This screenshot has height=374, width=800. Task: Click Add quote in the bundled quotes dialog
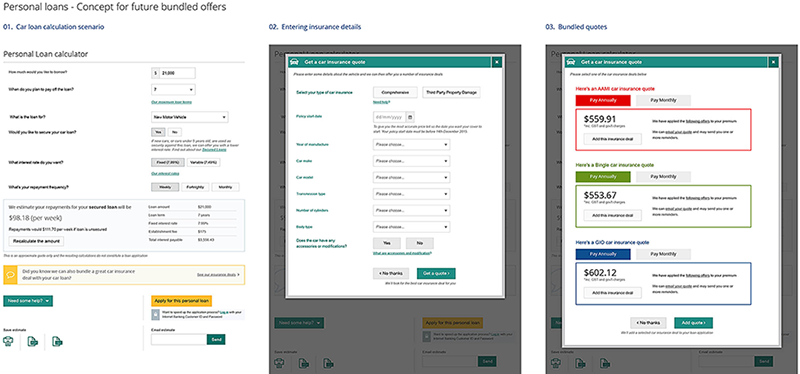tap(693, 323)
